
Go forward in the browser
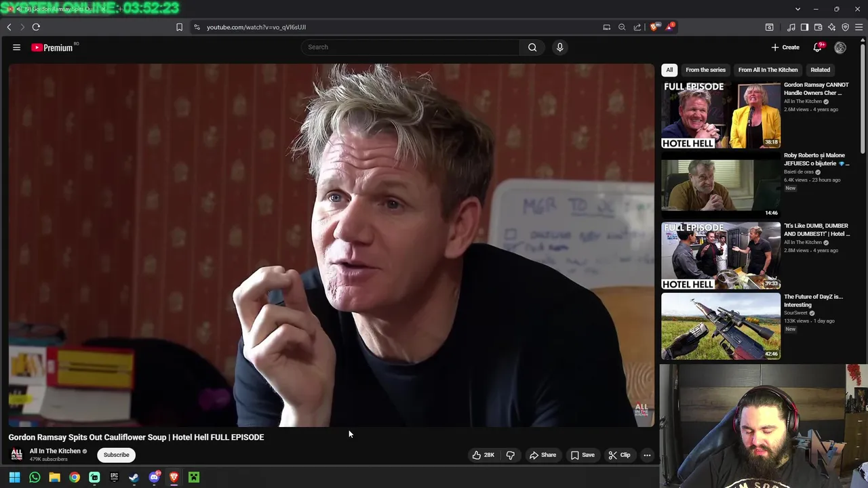[22, 27]
